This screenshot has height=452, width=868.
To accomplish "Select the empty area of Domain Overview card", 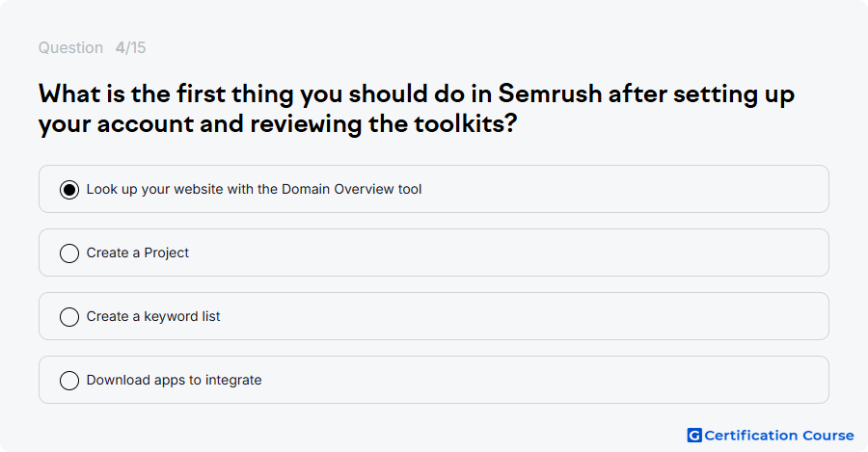I will click(624, 189).
